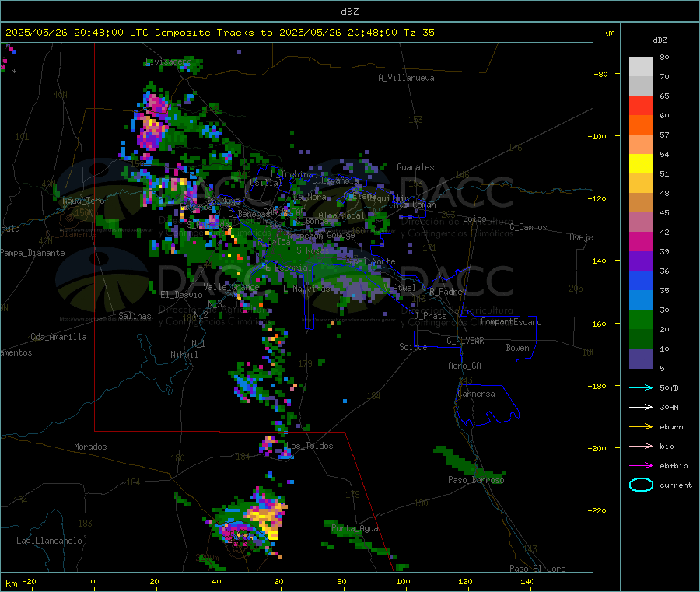Click the pink bip arrow legend icon
This screenshot has height=592, width=700.
641,446
